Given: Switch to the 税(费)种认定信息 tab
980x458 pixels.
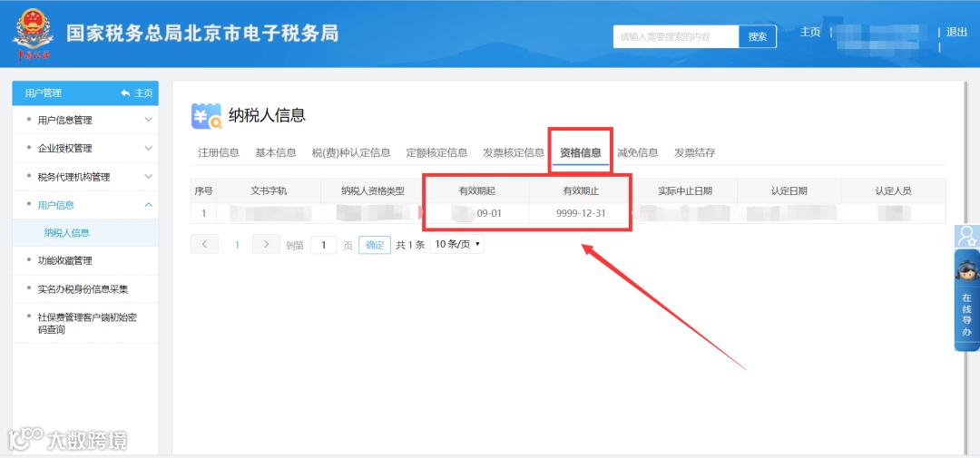Looking at the screenshot, I should [351, 152].
